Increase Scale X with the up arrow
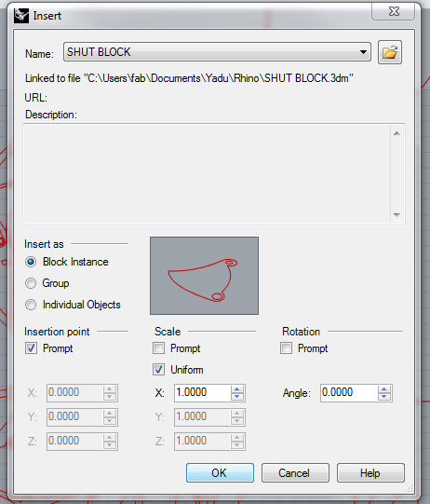430x504 pixels. coord(237,389)
